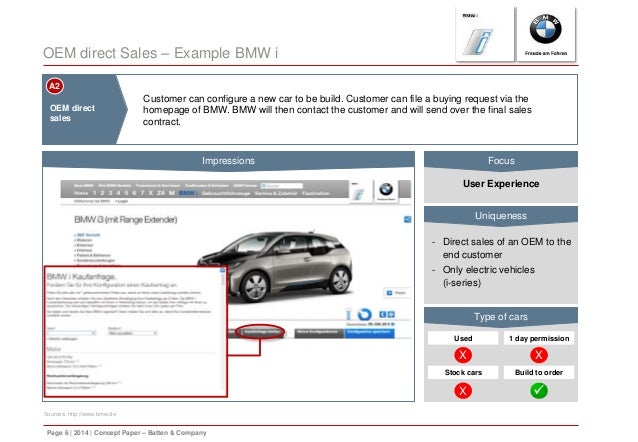
Task: Click the share icon beside the BMW i3 heading
Action: 407,219
